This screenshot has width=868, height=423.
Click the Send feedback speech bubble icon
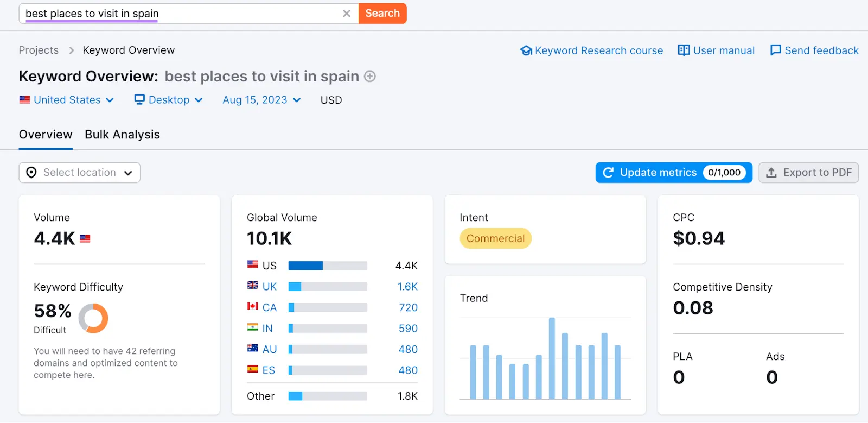coord(776,50)
